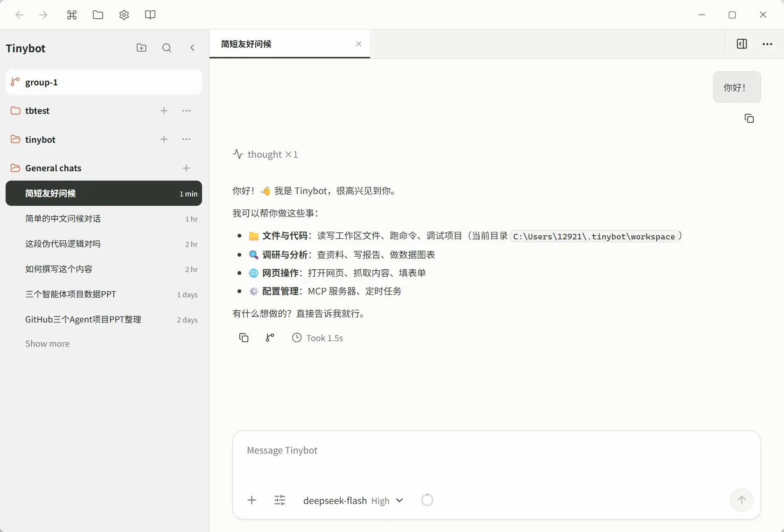Focus the Message Tinybot input field
The width and height of the screenshot is (784, 532).
pyautogui.click(x=496, y=450)
